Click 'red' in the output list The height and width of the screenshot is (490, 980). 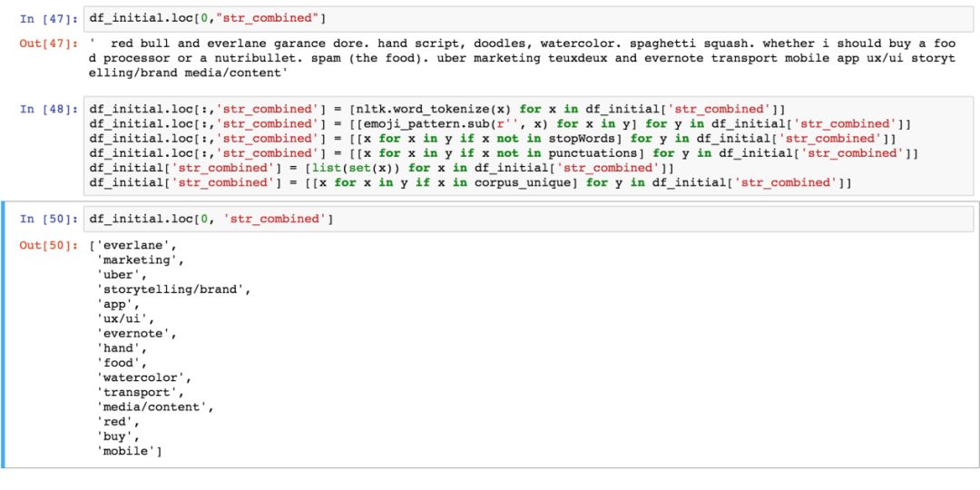click(117, 422)
